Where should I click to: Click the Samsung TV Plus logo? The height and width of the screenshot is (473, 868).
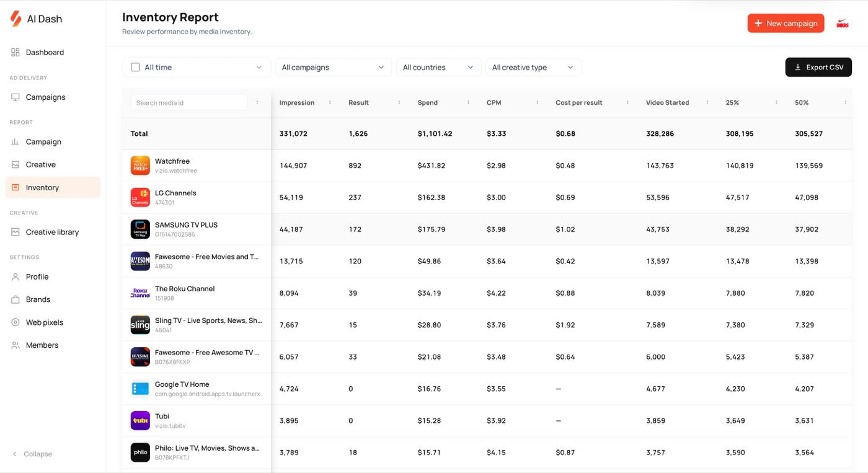click(x=140, y=229)
